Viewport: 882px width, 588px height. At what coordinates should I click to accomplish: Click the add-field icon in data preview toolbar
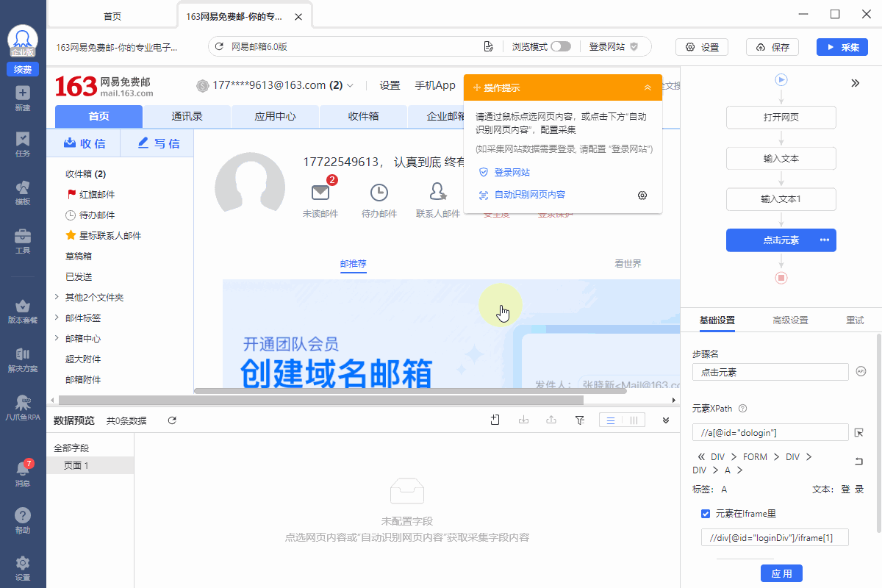point(495,420)
